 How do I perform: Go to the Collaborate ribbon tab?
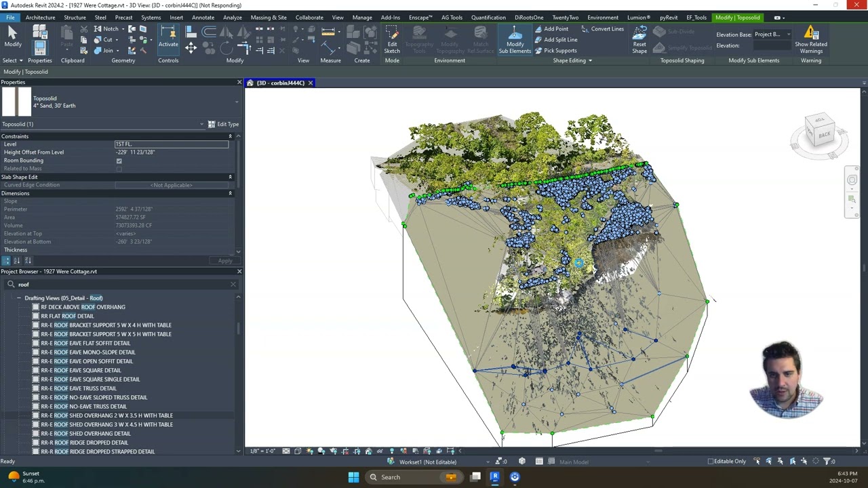(309, 18)
